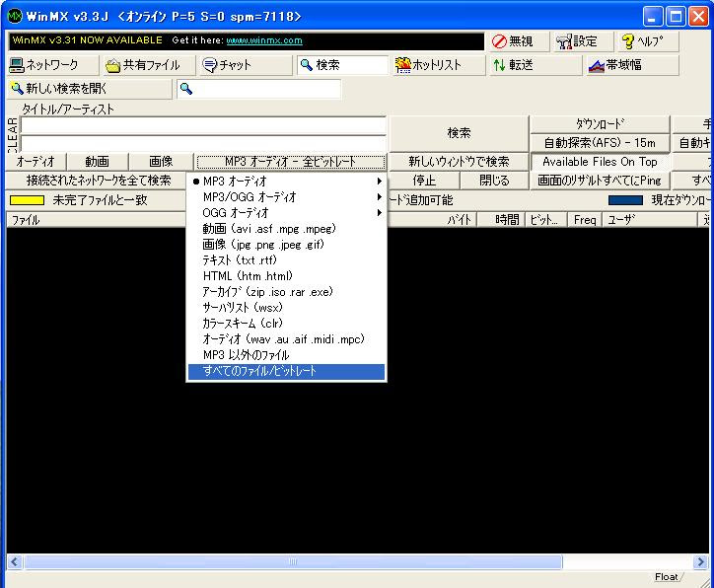Click the blue 現在ダウンロード color swatch

click(625, 200)
